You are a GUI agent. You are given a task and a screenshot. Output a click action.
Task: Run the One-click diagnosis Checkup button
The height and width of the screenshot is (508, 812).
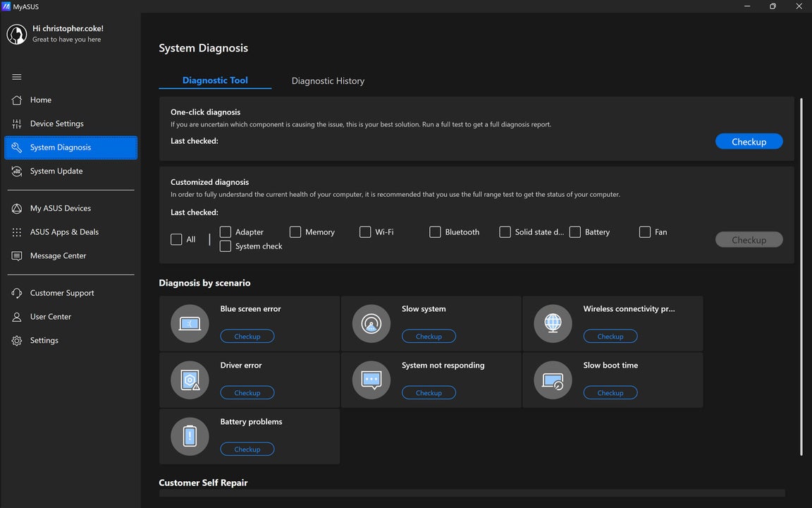tap(749, 142)
